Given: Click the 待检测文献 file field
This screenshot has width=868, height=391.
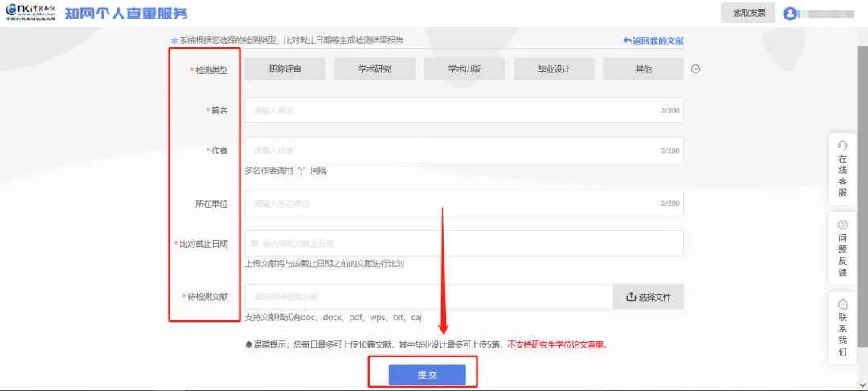Looking at the screenshot, I should tap(429, 297).
